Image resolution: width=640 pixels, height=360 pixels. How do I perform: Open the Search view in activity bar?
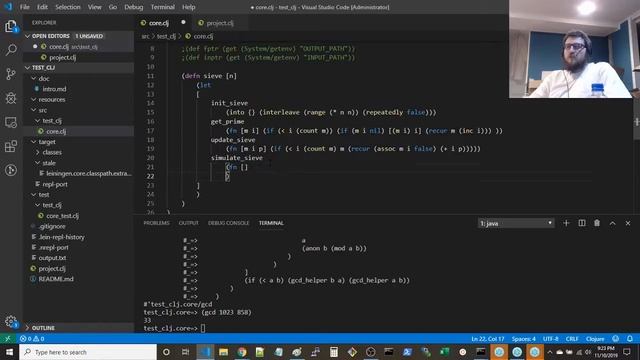coord(11,50)
